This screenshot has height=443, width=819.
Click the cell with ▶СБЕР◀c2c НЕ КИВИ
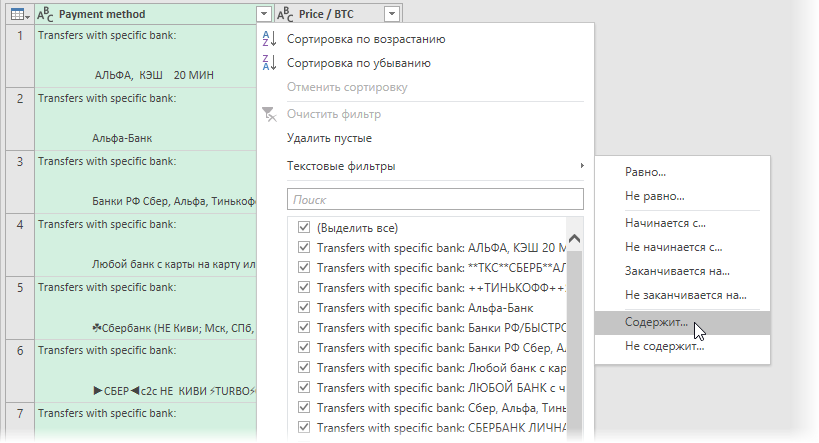(x=146, y=371)
